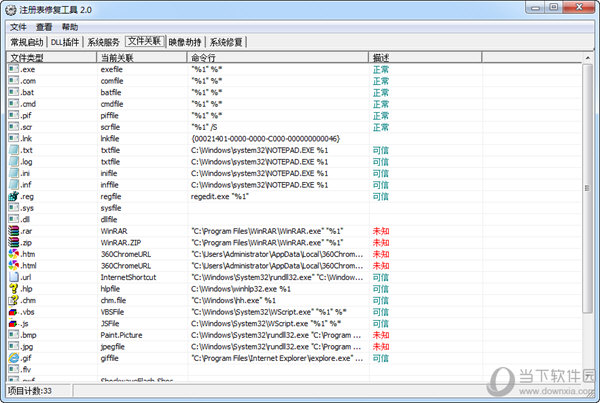Select the sysfile association cell
Screen dimensions: 600x403
tap(111, 208)
